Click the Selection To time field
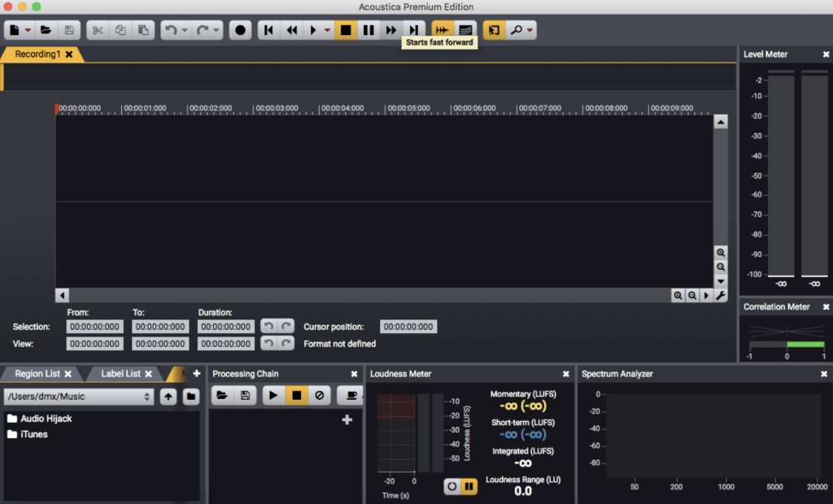This screenshot has height=504, width=833. click(160, 327)
